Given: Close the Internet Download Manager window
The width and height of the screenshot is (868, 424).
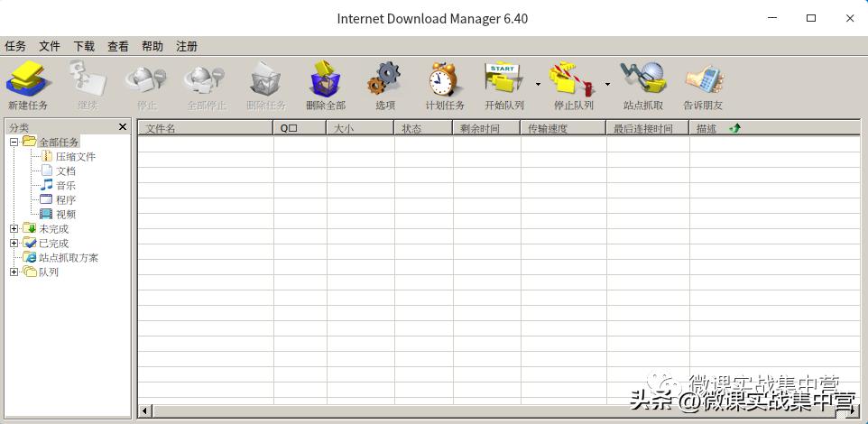Looking at the screenshot, I should coord(850,18).
